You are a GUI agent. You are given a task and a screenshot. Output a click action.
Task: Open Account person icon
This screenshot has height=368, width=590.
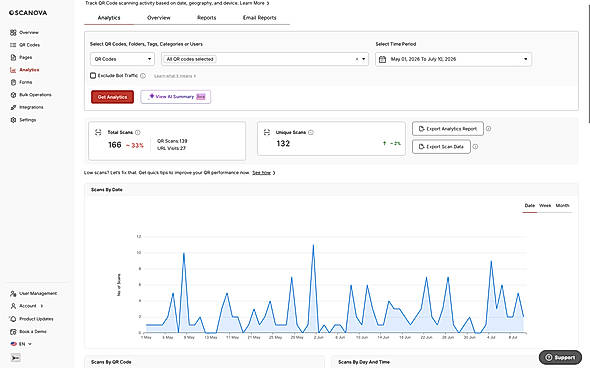coord(13,306)
